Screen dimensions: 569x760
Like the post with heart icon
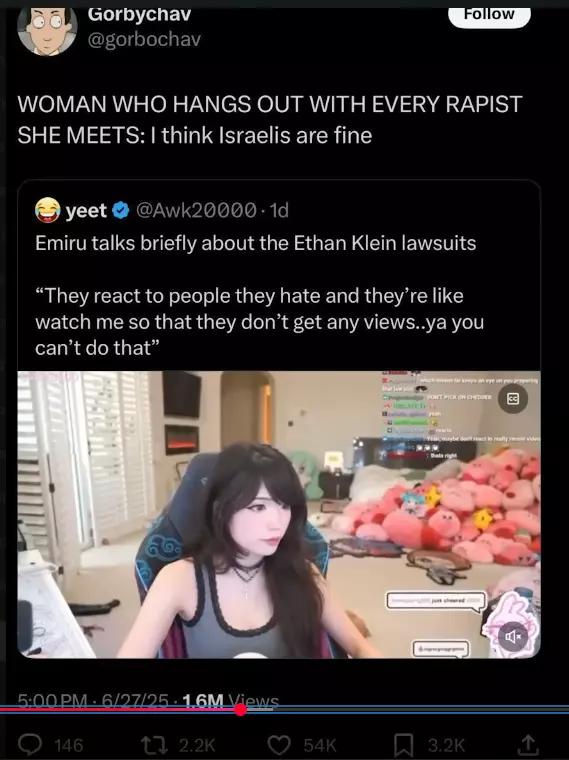click(x=279, y=744)
